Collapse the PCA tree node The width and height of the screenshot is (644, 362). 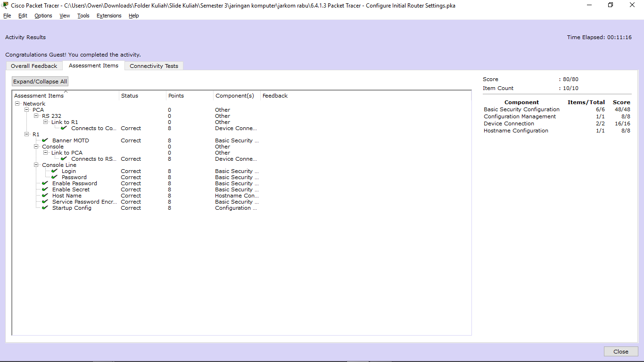[27, 110]
